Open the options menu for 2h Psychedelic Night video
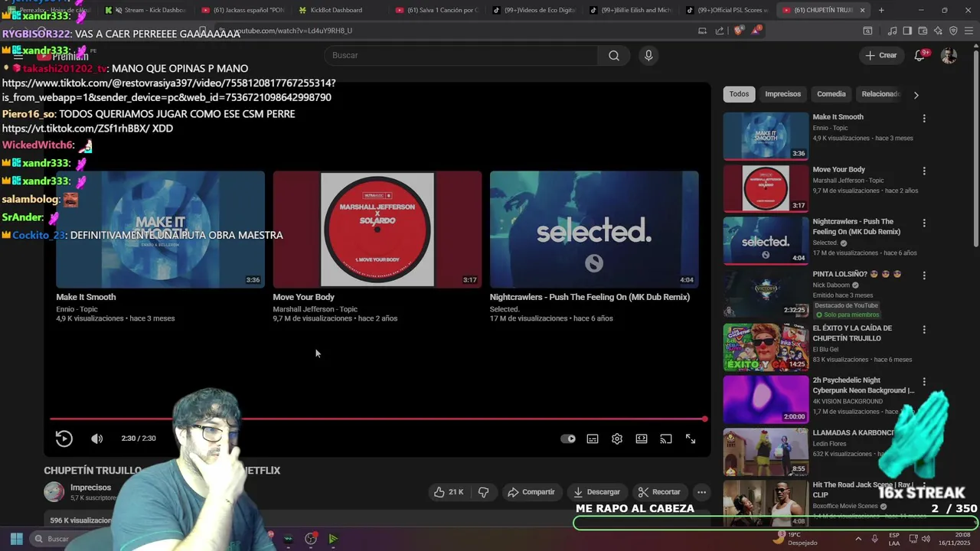Screen dimensions: 980x551 [x=924, y=381]
